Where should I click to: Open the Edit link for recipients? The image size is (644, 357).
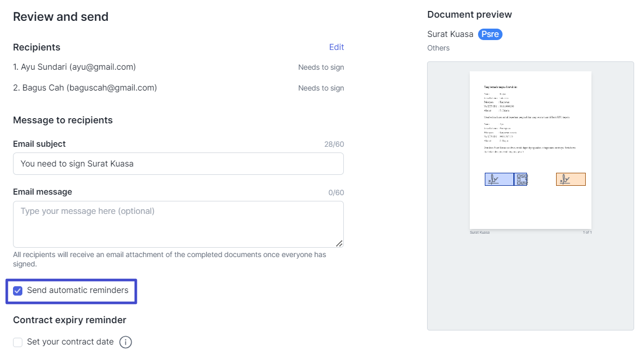click(336, 47)
